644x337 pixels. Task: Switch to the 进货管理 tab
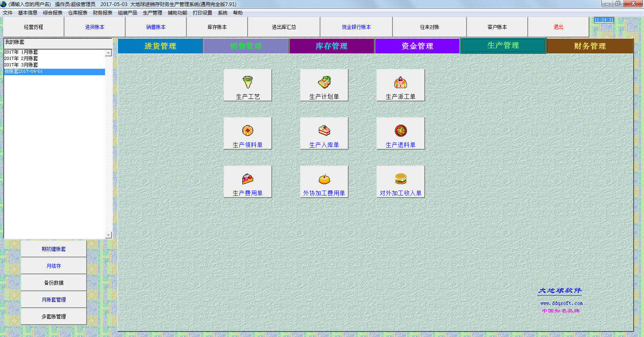pos(160,46)
